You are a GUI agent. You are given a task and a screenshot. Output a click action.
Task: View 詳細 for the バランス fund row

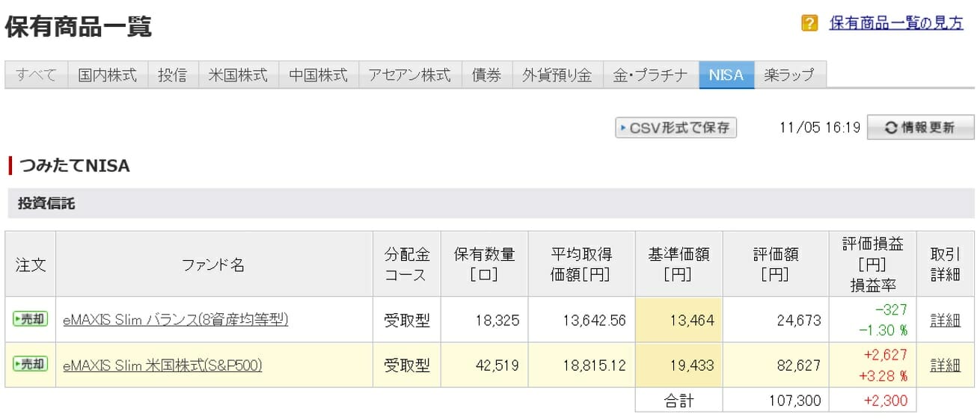(945, 320)
